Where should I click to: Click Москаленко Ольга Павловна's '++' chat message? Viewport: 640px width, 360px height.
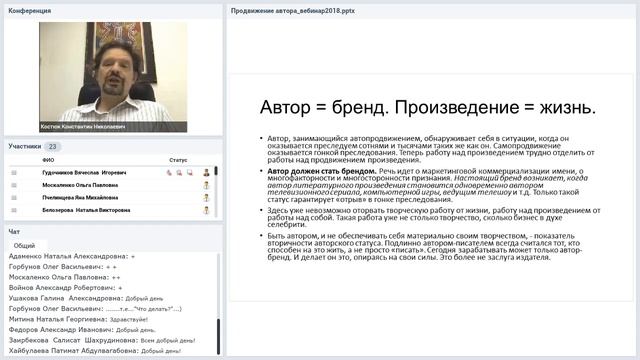[64, 278]
